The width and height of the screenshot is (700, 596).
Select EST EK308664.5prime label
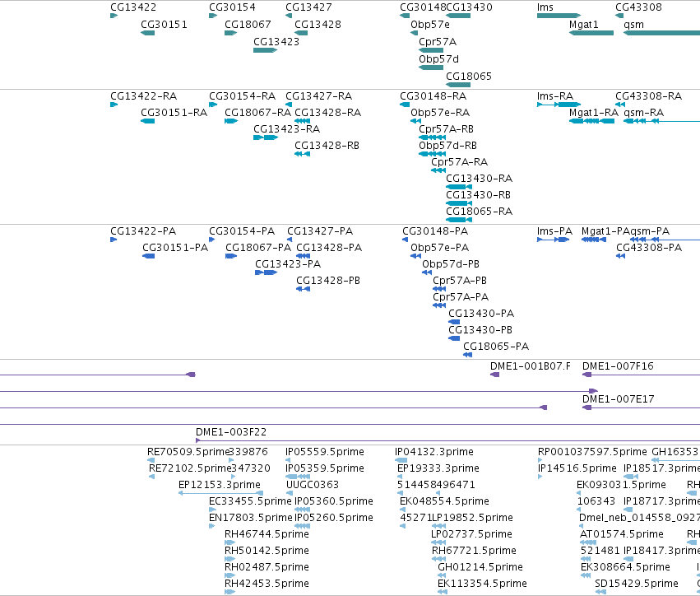point(625,567)
